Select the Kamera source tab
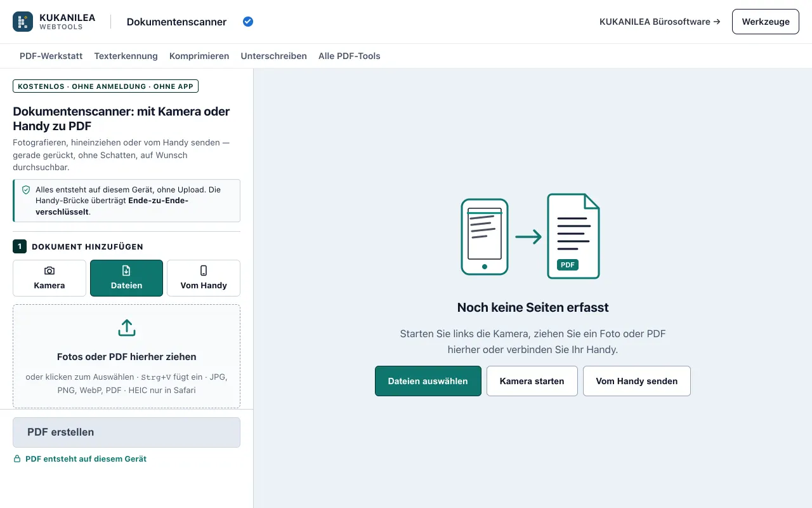This screenshot has width=812, height=508. coord(49,278)
